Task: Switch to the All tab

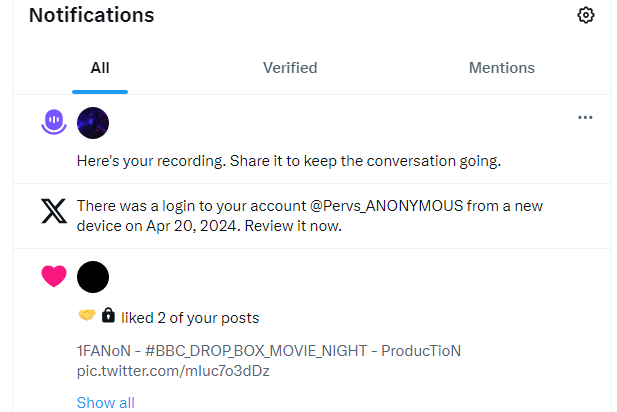Action: pyautogui.click(x=100, y=68)
